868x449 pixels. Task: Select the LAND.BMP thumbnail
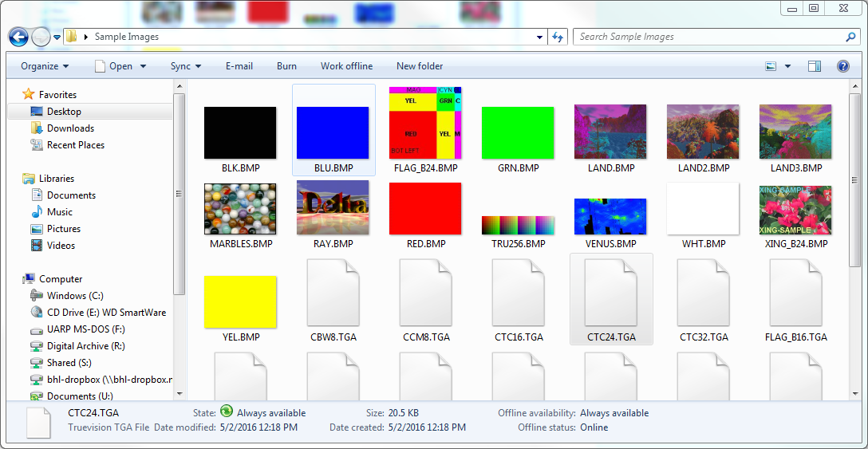(610, 132)
